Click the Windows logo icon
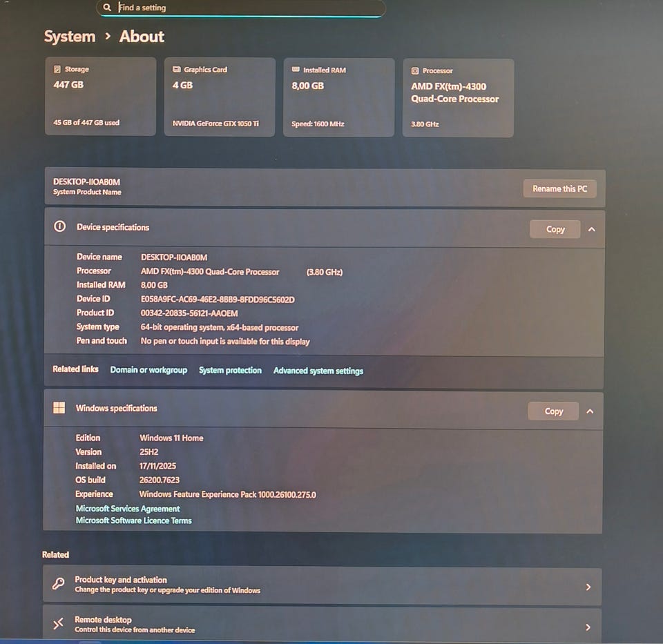 click(x=59, y=408)
